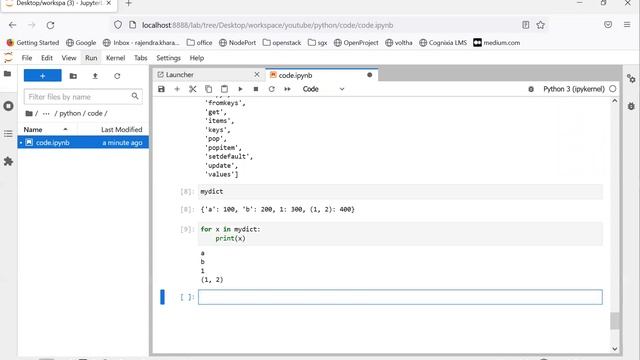Click the blue New Launcher plus button

[42, 76]
